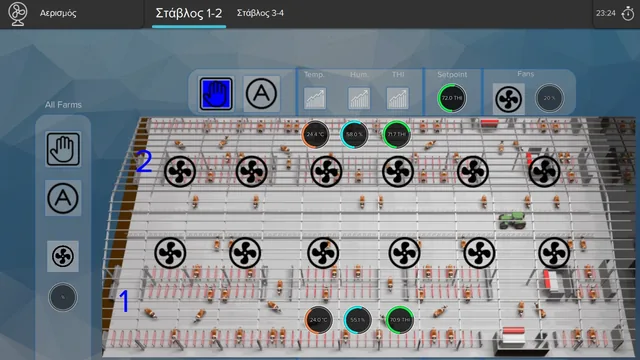Screen dimensions: 640x360
Task: Open the Hum. history chart icon
Action: 359,98
